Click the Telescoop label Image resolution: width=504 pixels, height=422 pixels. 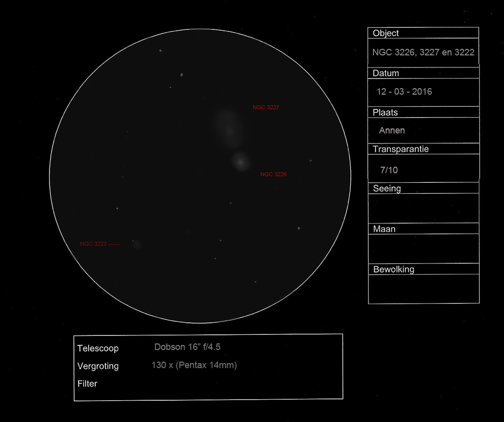point(98,348)
